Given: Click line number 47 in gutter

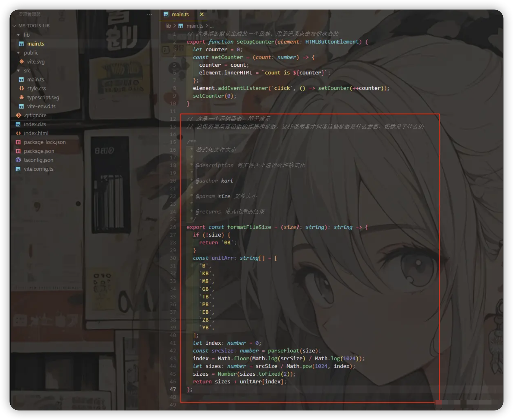Looking at the screenshot, I should [173, 389].
